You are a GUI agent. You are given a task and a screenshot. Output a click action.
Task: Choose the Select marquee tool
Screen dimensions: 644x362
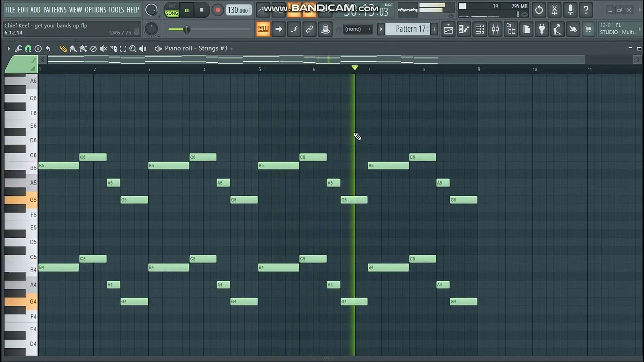tap(123, 49)
